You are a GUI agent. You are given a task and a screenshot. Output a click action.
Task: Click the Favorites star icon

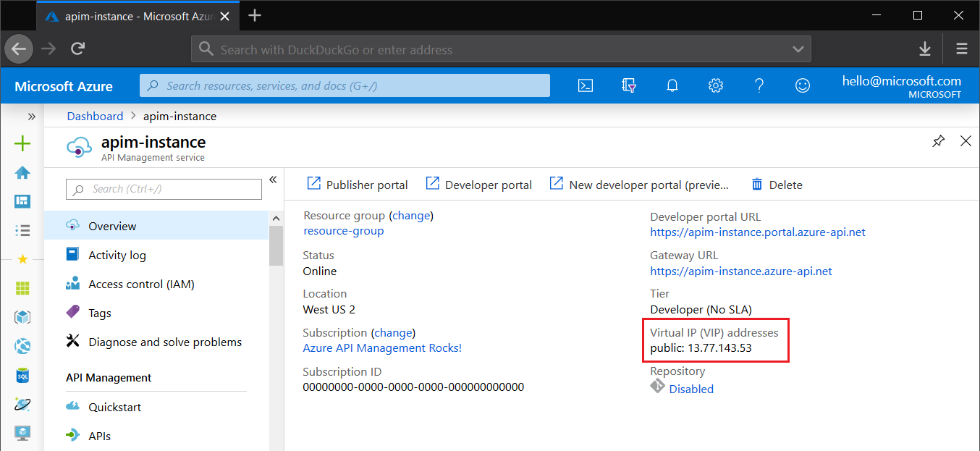(22, 258)
